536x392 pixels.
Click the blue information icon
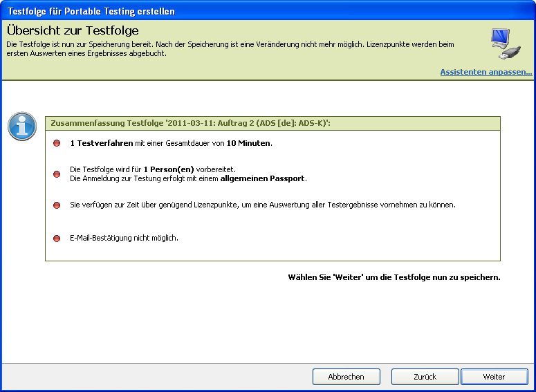click(x=22, y=127)
